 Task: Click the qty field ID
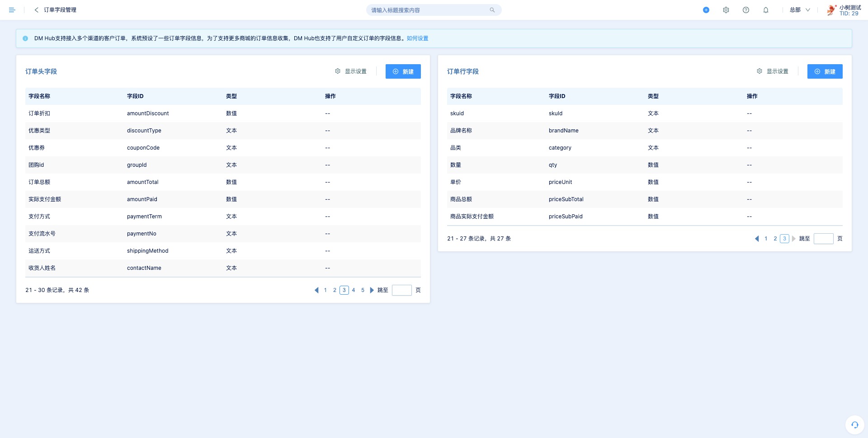pyautogui.click(x=553, y=165)
